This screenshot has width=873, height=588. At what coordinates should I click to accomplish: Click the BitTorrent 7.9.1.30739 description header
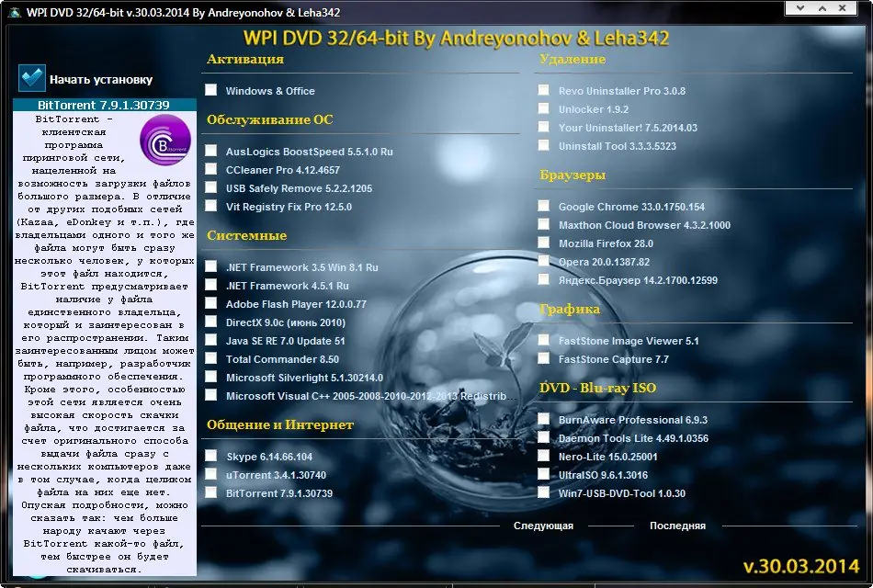tap(104, 106)
